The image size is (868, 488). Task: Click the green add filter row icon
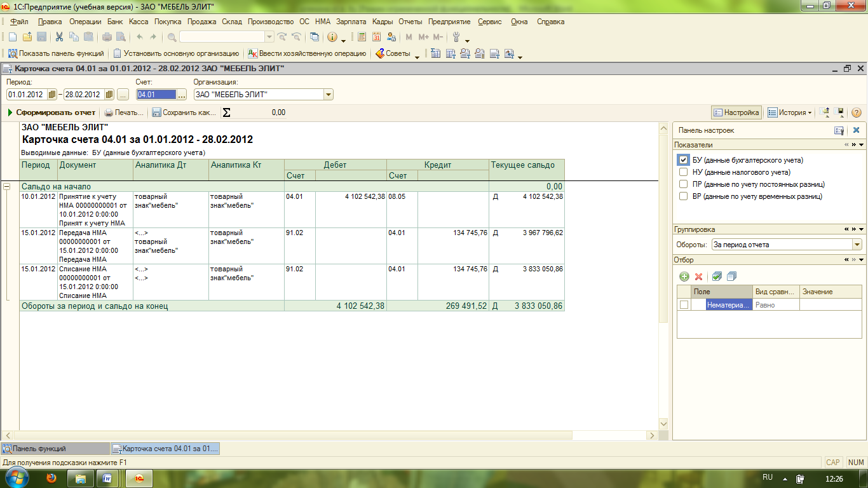(684, 276)
